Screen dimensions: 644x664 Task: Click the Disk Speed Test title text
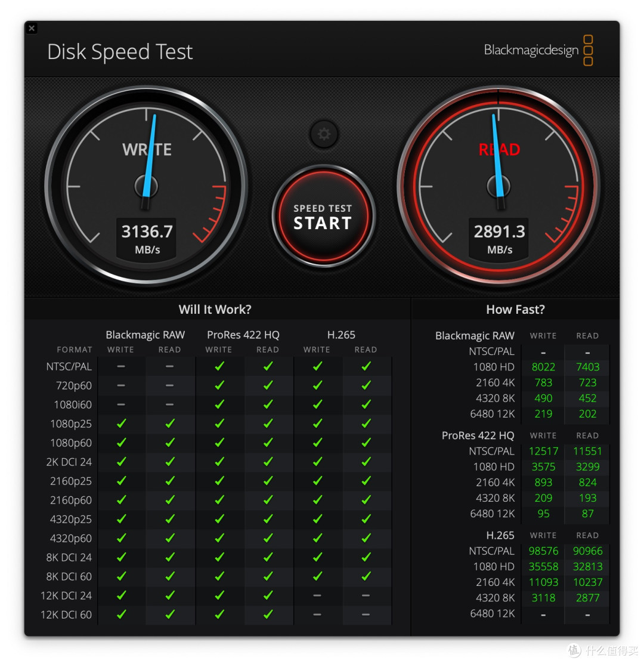[120, 52]
